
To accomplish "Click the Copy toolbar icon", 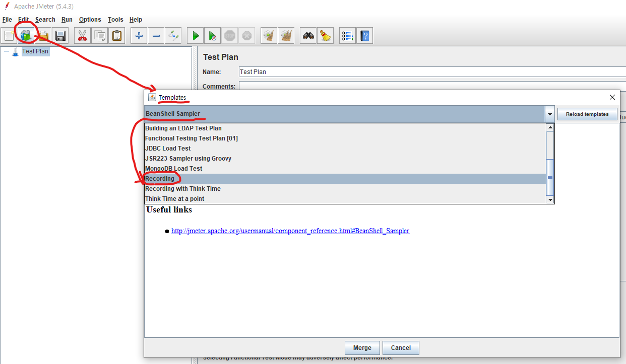I will (100, 36).
